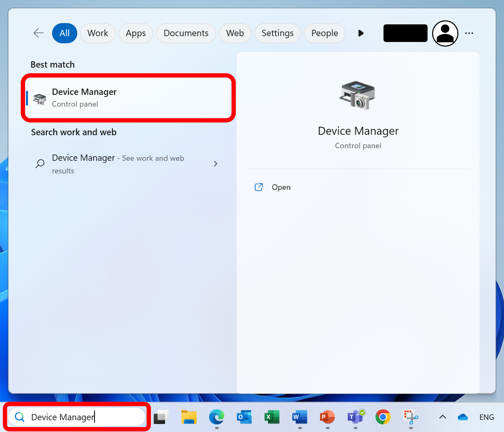Open Excel from the taskbar
The image size is (504, 432).
tap(272, 417)
